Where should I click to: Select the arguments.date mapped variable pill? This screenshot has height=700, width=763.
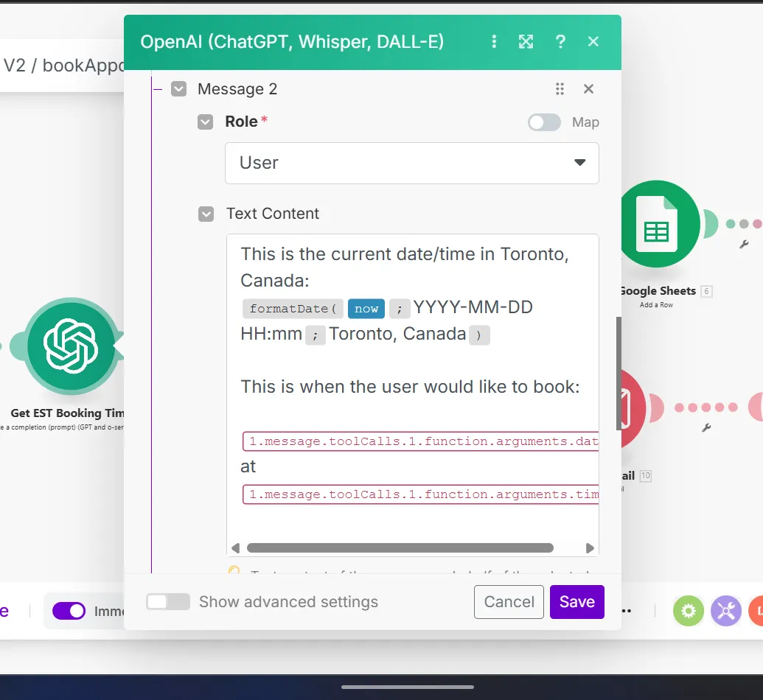click(421, 441)
